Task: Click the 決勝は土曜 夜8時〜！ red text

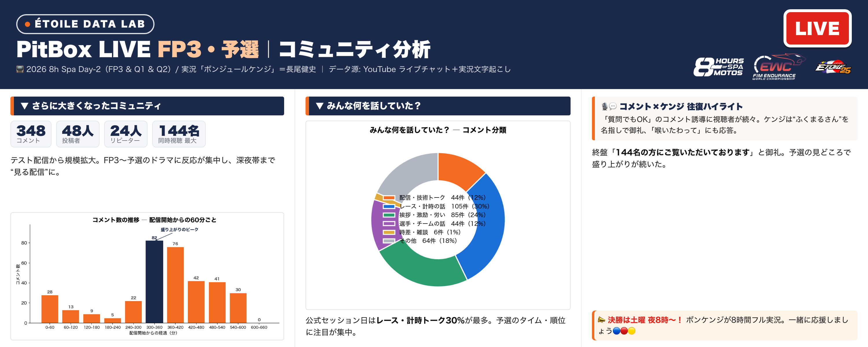Action: (x=645, y=320)
